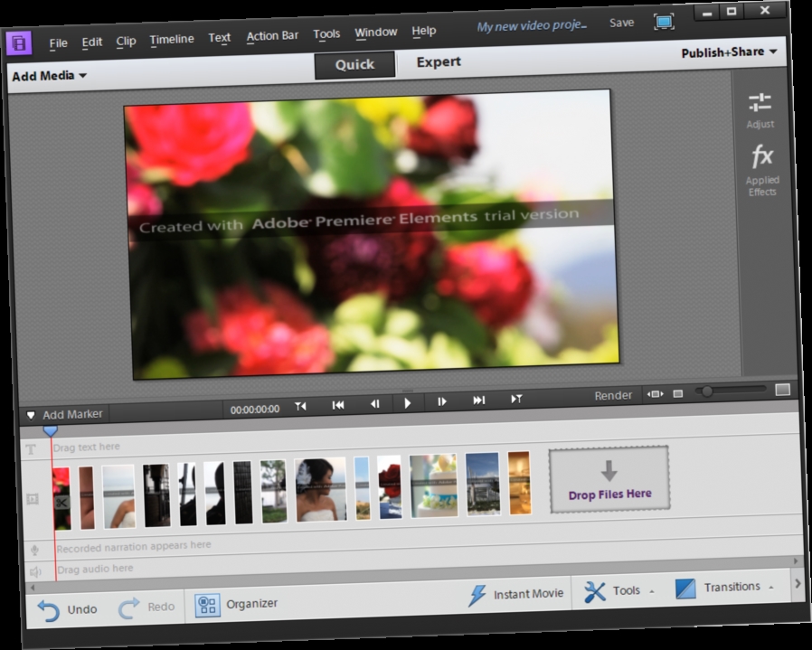812x650 pixels.
Task: Open the Tools panel in action bar
Action: tap(619, 591)
